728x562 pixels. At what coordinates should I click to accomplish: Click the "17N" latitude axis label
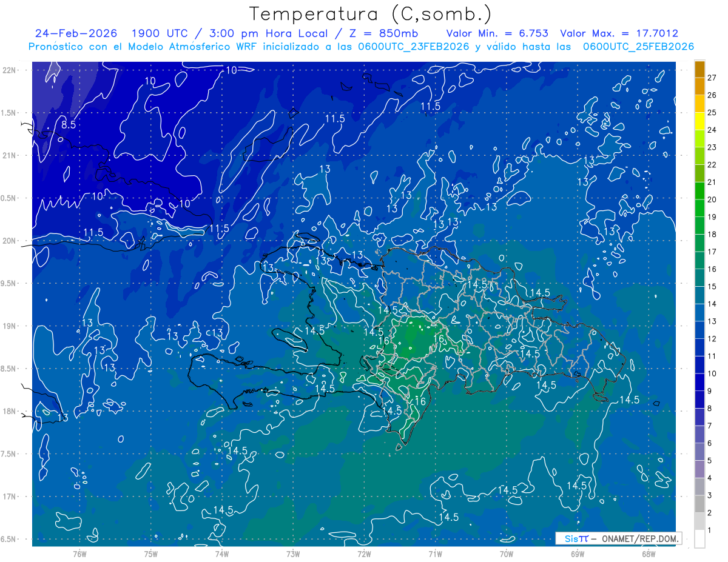10,497
